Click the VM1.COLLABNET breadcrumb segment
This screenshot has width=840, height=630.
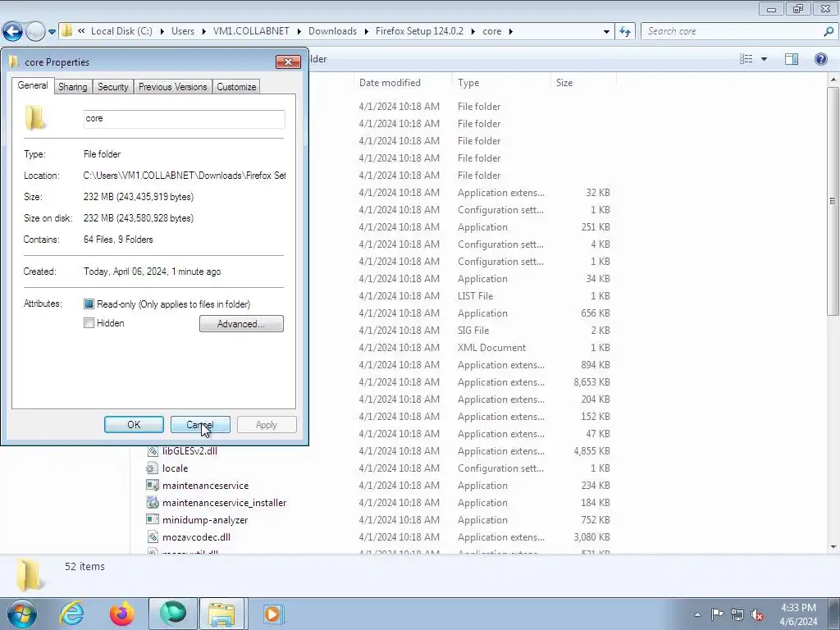tap(251, 31)
